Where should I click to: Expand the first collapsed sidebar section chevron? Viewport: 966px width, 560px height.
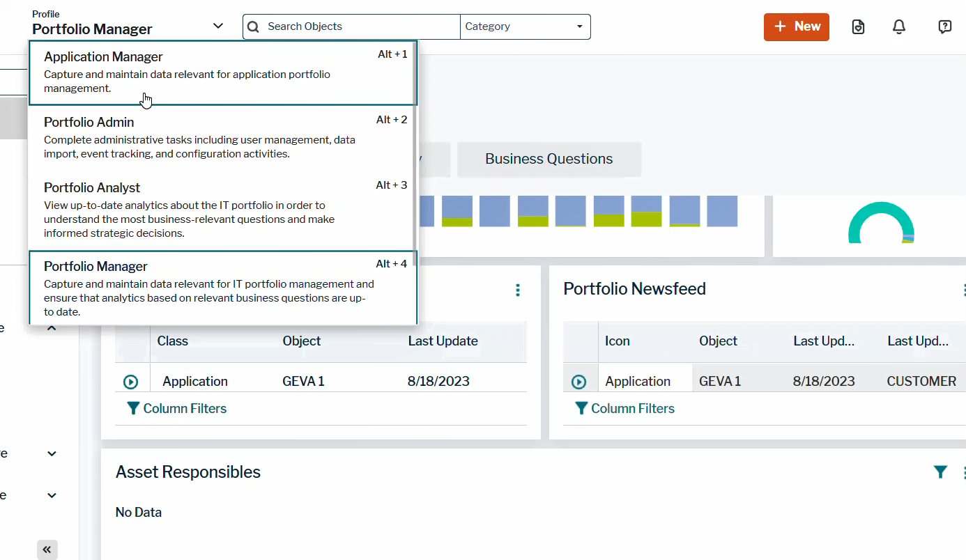[x=51, y=453]
